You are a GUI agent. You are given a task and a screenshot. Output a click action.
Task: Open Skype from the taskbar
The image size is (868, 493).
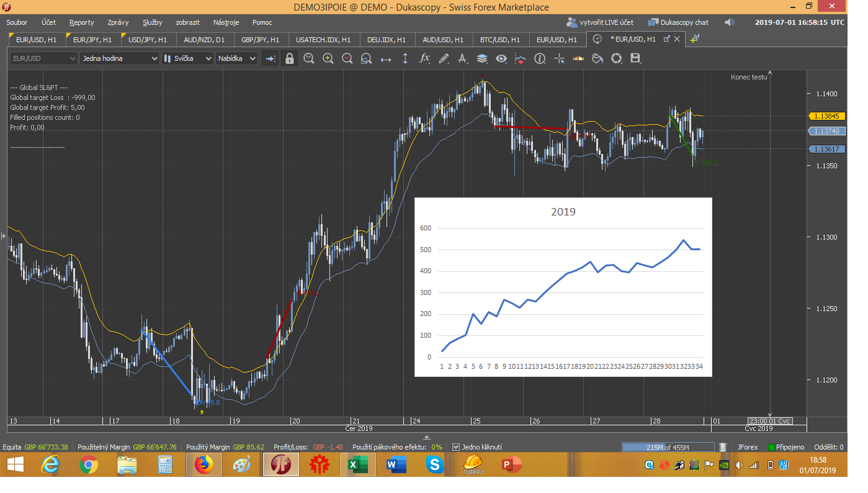point(435,464)
